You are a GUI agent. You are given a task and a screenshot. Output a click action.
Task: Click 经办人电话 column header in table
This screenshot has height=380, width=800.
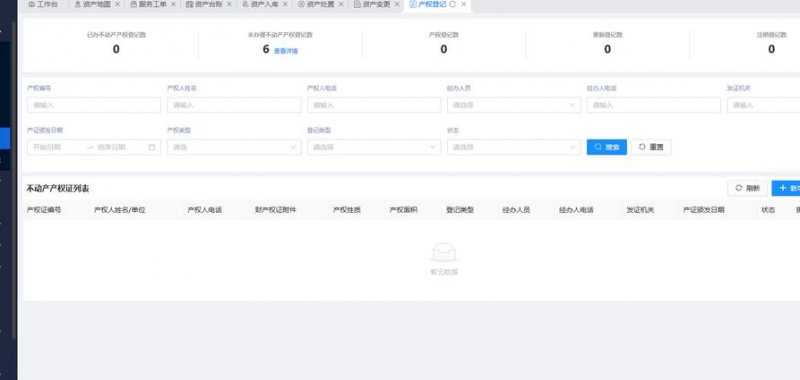coord(576,210)
